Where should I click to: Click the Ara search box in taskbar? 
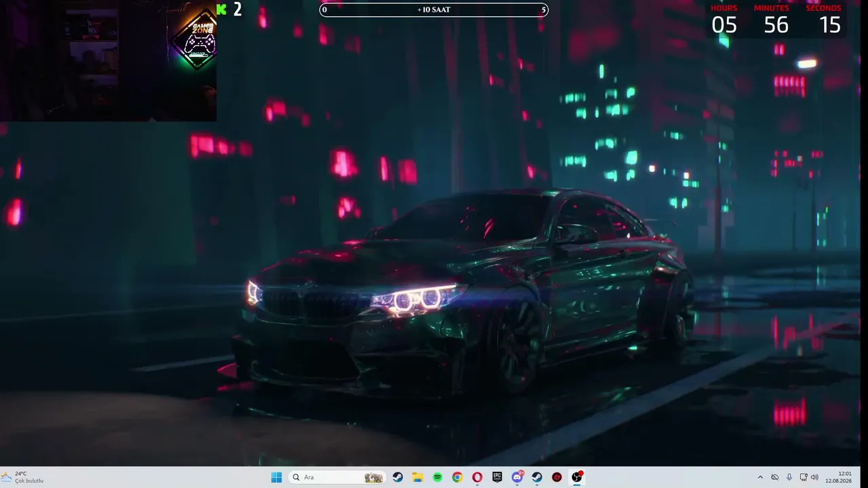point(338,477)
